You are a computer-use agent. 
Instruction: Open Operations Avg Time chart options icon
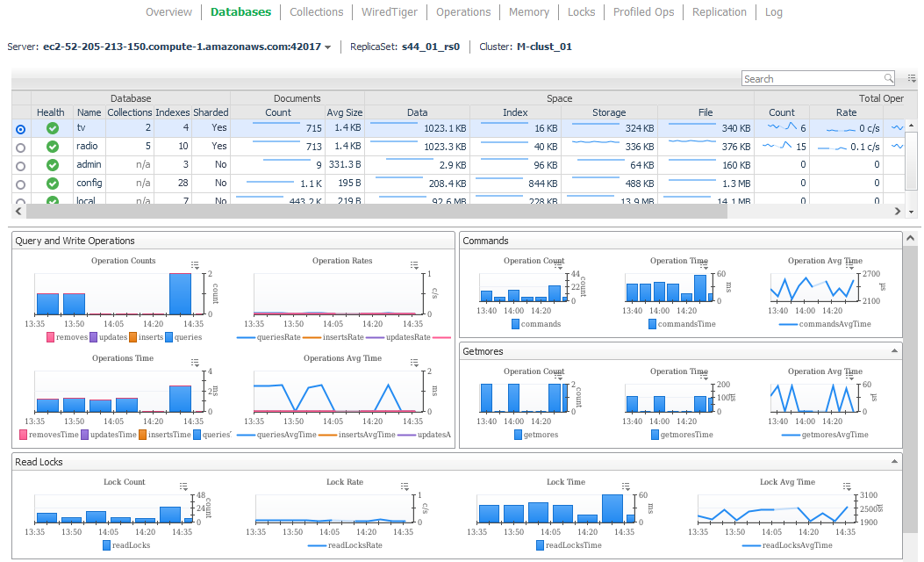click(414, 363)
